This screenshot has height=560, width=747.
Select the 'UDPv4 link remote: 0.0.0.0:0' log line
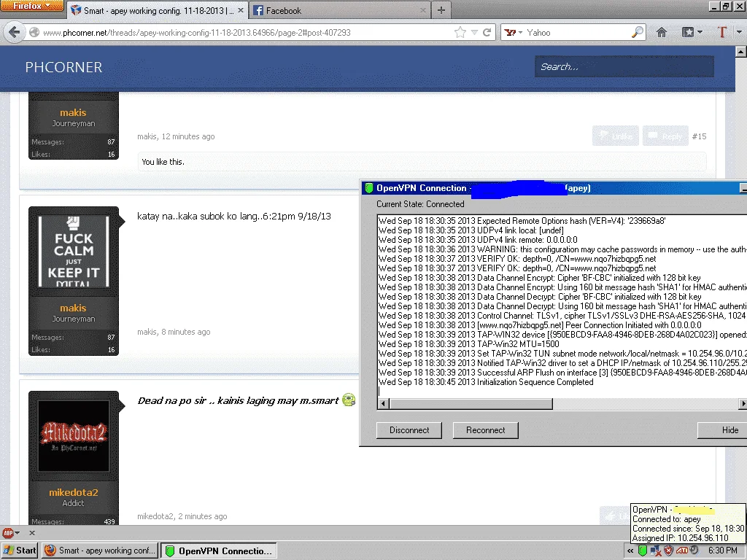(478, 240)
